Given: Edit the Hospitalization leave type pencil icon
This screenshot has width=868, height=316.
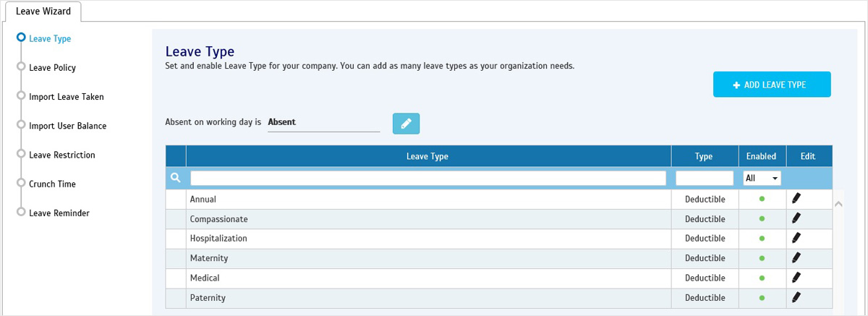Looking at the screenshot, I should pos(796,238).
